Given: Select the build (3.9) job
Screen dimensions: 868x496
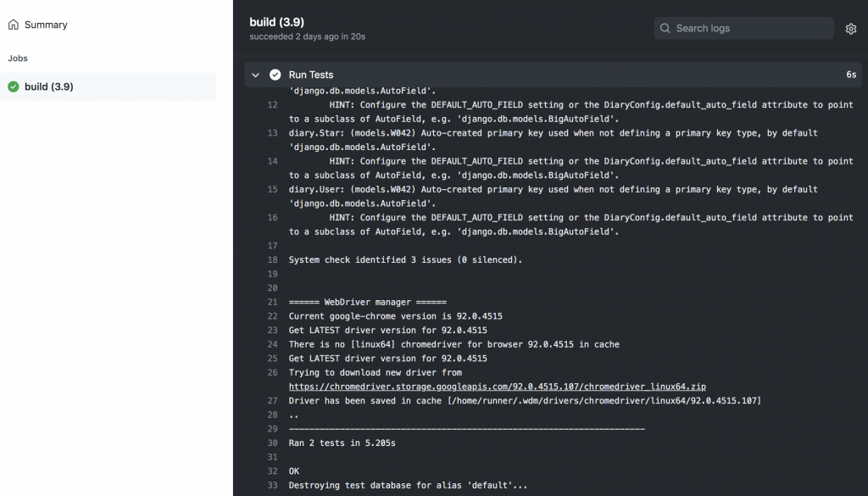Looking at the screenshot, I should (x=108, y=86).
